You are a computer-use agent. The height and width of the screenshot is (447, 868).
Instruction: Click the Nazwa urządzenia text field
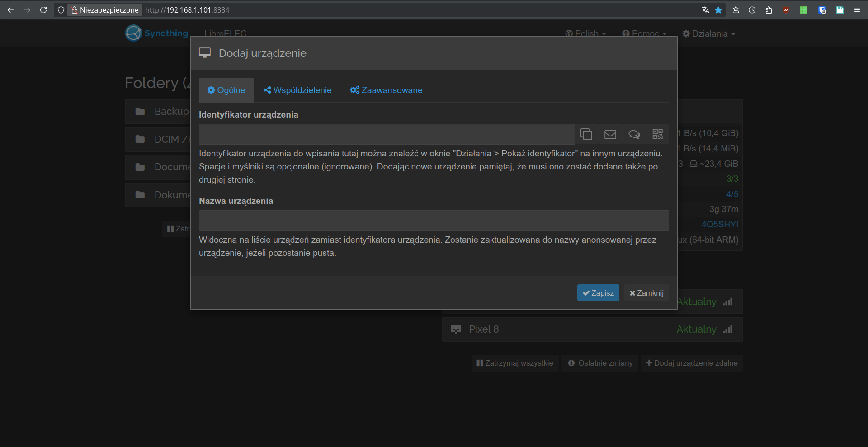[433, 221]
